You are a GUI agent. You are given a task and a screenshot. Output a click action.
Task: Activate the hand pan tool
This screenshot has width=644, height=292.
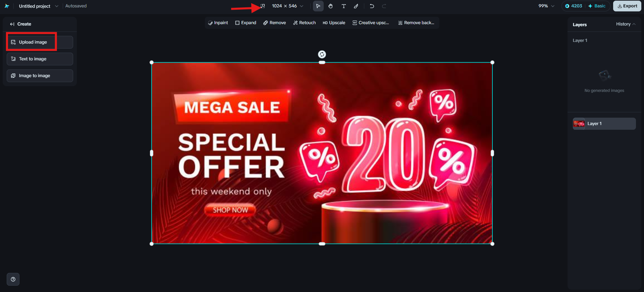(x=331, y=6)
